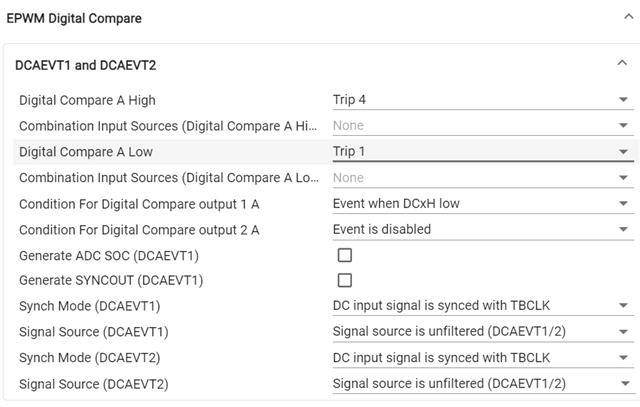The width and height of the screenshot is (640, 407).
Task: Open the Synch Mode (DCAEVT1) dropdown
Action: pos(482,306)
